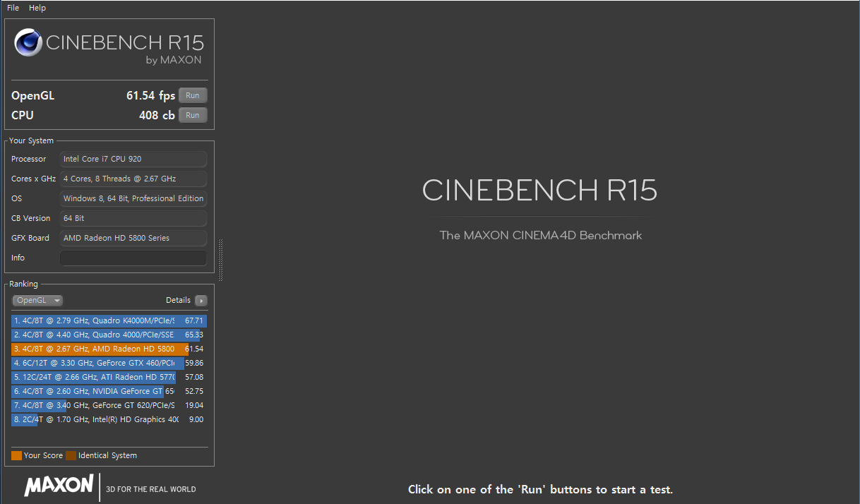Select ranking row 7 GeForce GT 620
This screenshot has height=504, width=860.
coord(109,405)
